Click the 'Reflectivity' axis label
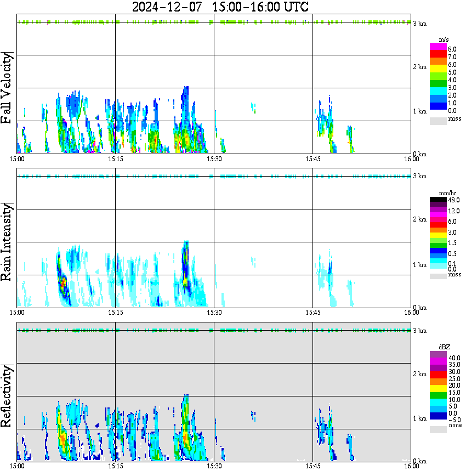This screenshot has width=466, height=476. (7, 396)
